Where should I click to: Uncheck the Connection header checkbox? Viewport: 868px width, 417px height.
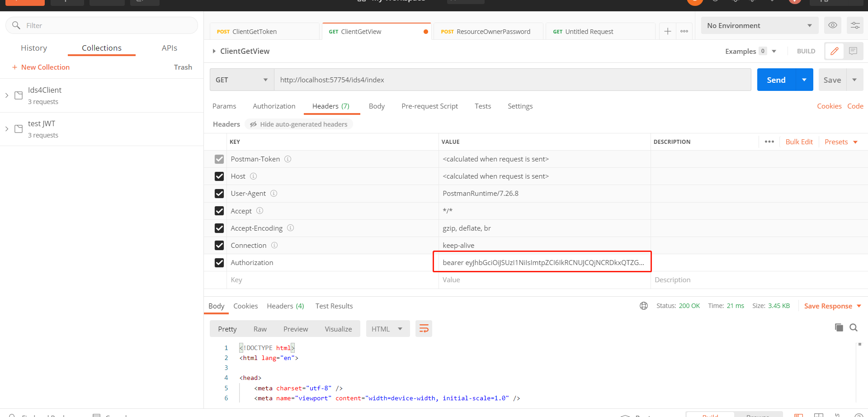pyautogui.click(x=219, y=245)
